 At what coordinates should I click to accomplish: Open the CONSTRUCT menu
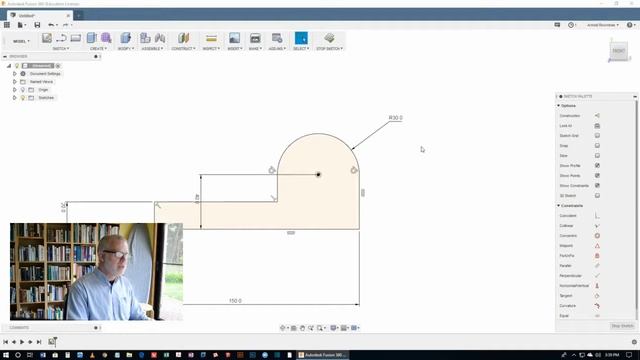point(183,49)
